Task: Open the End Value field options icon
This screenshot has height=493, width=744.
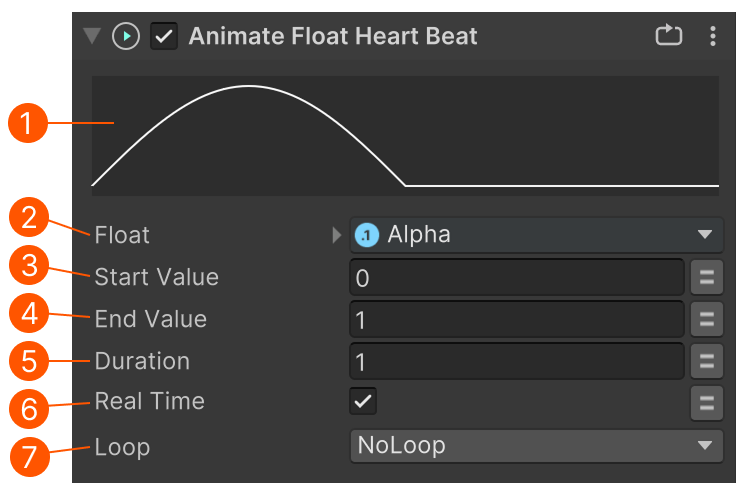Action: [707, 319]
